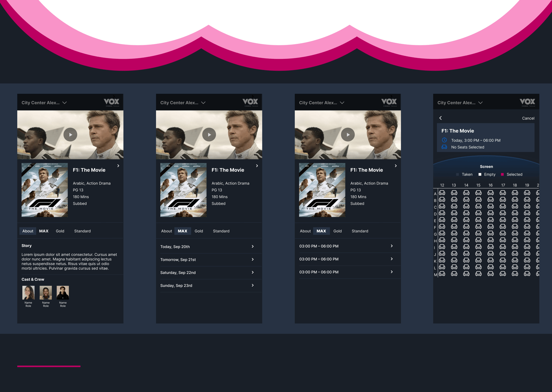Click the 'Cast & Crew' heading
The width and height of the screenshot is (552, 392).
tap(33, 279)
